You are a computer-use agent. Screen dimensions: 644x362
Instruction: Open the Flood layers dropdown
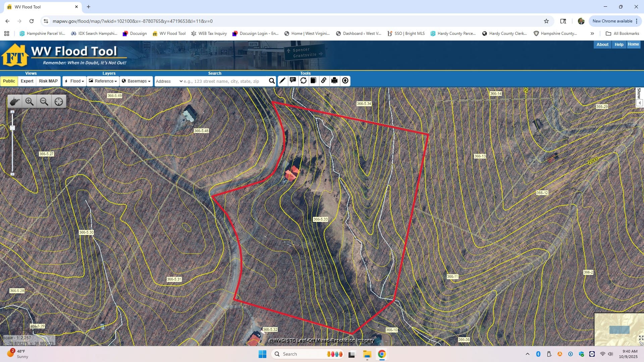click(x=74, y=81)
